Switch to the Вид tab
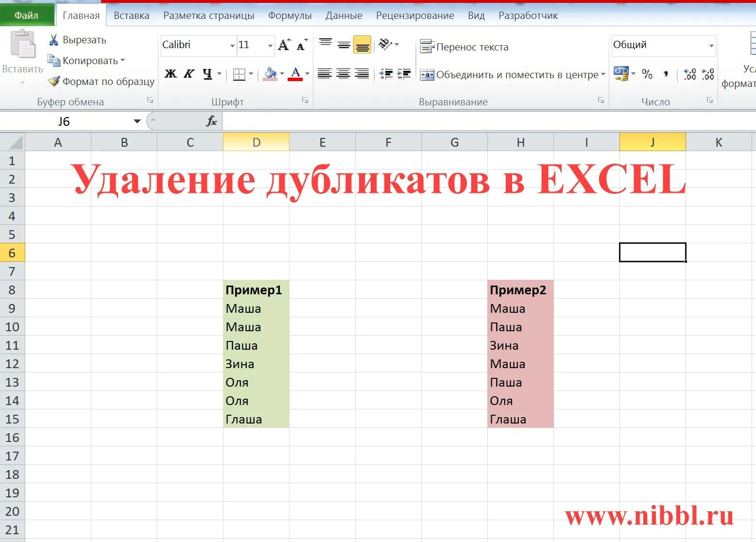Viewport: 756px width, 542px height. tap(476, 16)
